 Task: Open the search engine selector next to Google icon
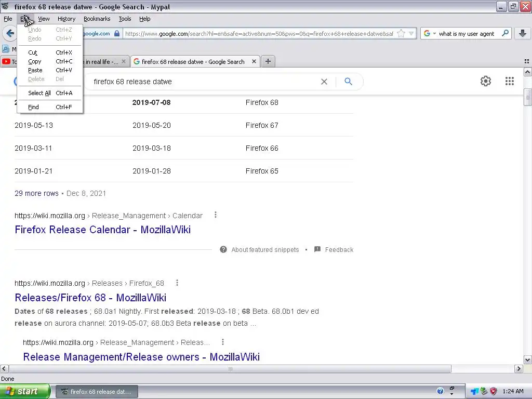coord(430,33)
